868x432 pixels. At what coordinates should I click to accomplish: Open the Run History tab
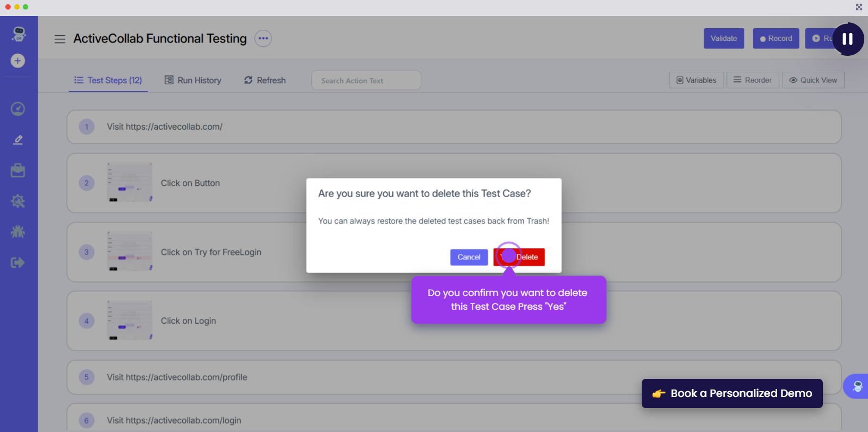coord(193,80)
